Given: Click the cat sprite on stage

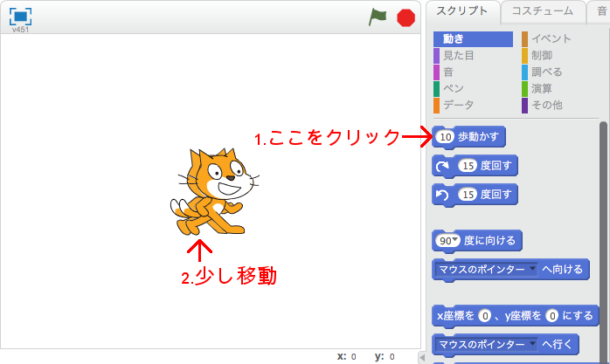Looking at the screenshot, I should 213,191.
